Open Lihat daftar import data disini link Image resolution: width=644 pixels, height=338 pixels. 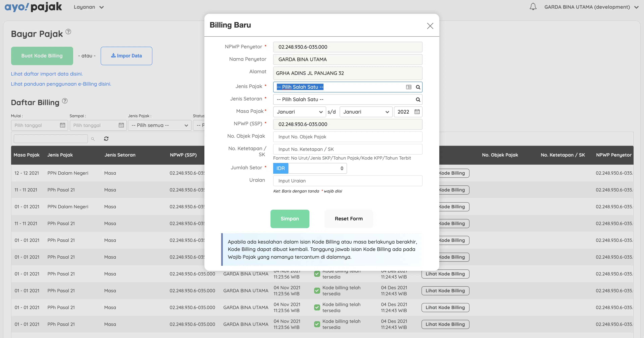[x=47, y=74]
